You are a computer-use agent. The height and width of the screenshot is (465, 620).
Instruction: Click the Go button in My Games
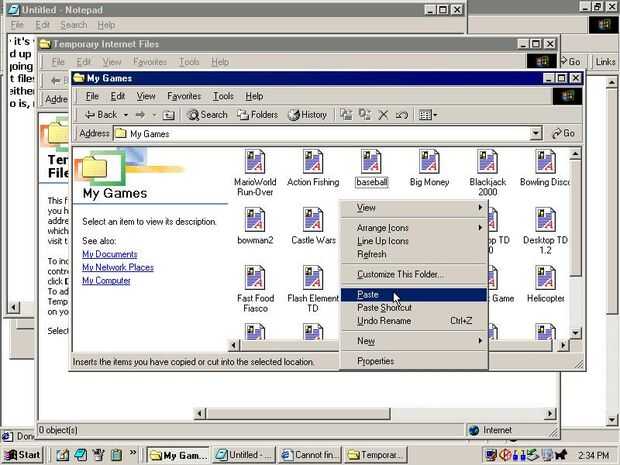pos(563,134)
